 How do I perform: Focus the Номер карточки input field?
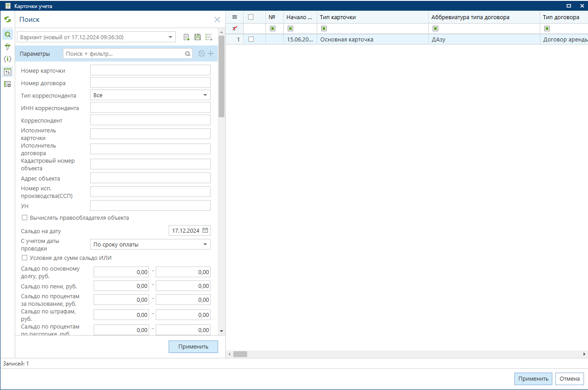[150, 70]
